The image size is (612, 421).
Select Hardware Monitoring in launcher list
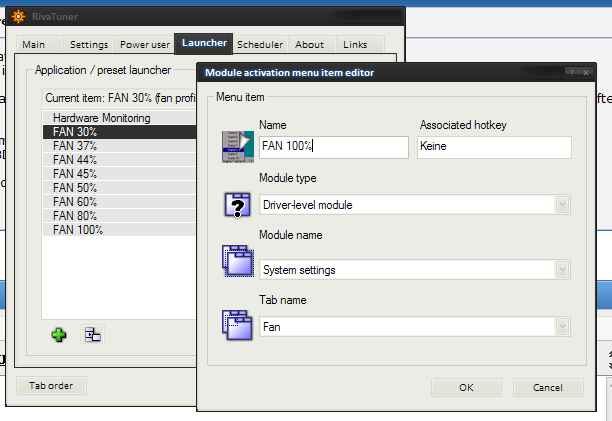coord(119,118)
